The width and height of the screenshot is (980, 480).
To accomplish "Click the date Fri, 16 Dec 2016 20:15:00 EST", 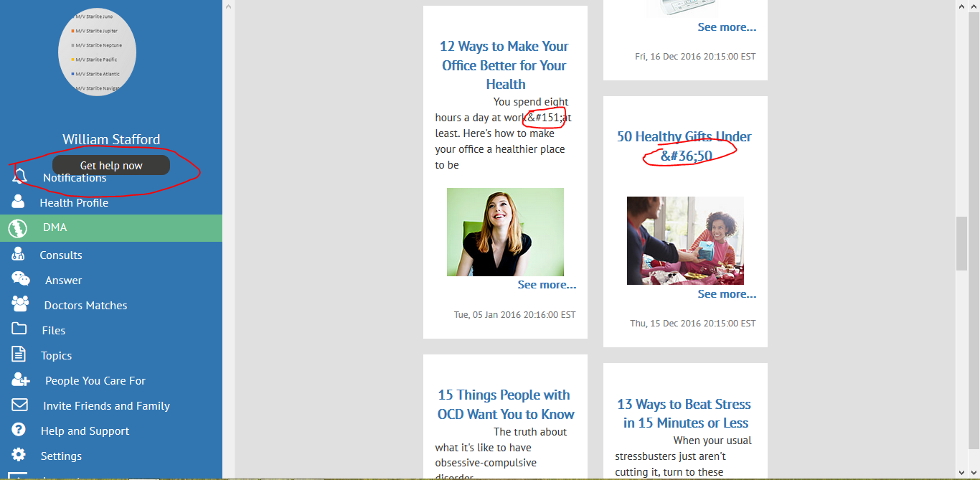I will coord(695,56).
